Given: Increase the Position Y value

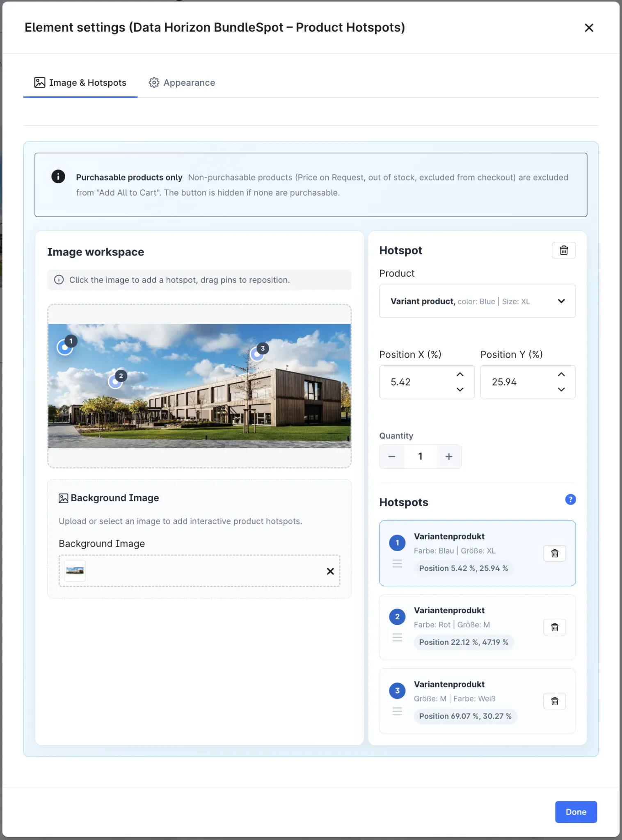Looking at the screenshot, I should click(561, 374).
